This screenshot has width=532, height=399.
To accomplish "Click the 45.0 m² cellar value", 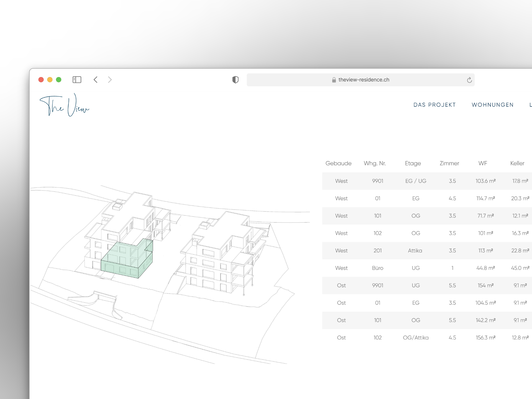I will point(520,268).
